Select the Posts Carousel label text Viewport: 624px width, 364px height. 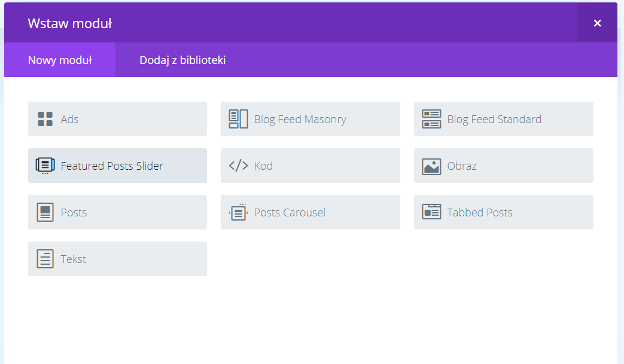(x=290, y=213)
